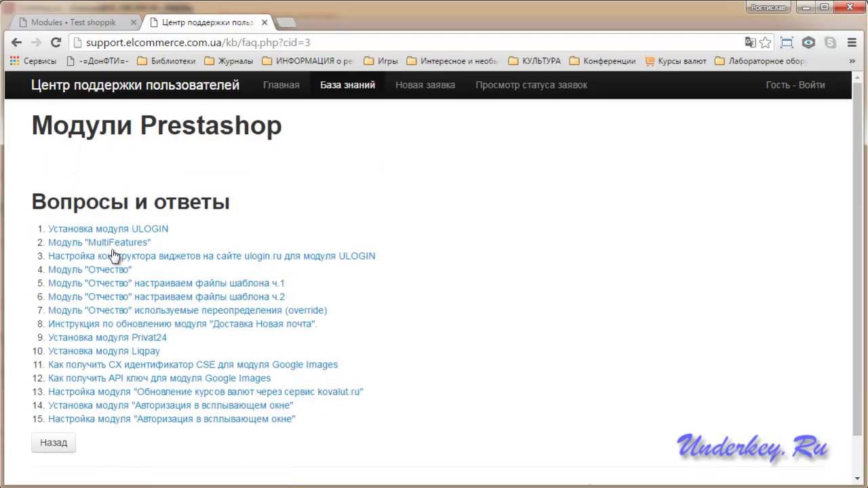This screenshot has height=488, width=868.
Task: Open the Конференции bookmarks folder
Action: tap(603, 61)
